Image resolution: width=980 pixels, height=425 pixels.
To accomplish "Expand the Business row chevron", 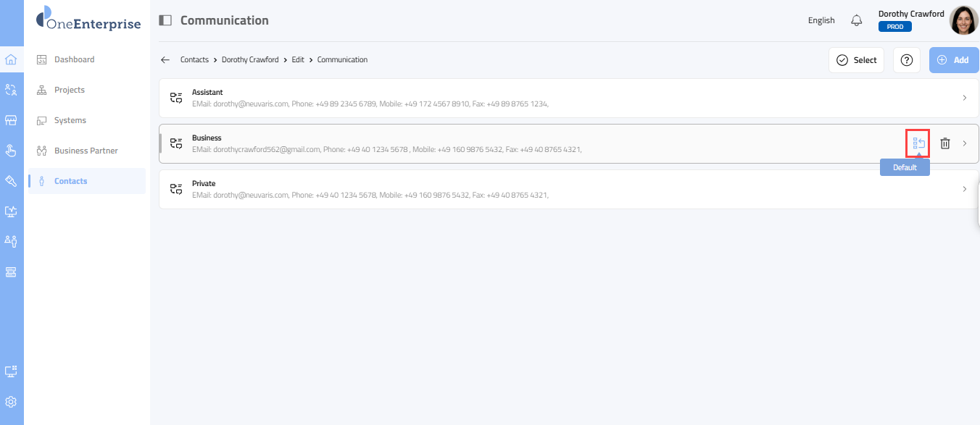I will pos(964,143).
